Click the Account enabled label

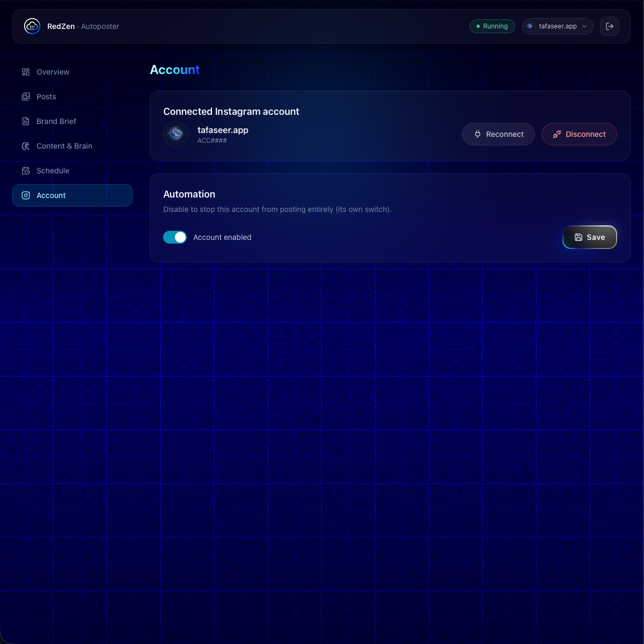pos(222,237)
